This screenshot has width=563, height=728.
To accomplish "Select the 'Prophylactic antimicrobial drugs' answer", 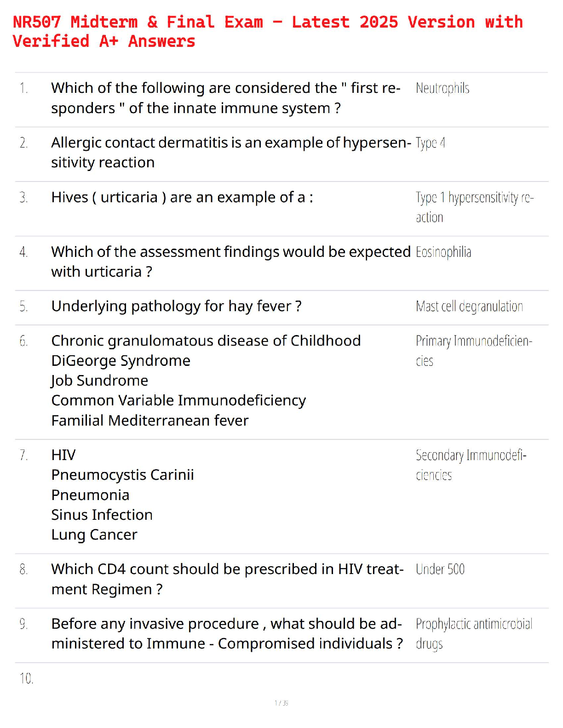I will [474, 634].
